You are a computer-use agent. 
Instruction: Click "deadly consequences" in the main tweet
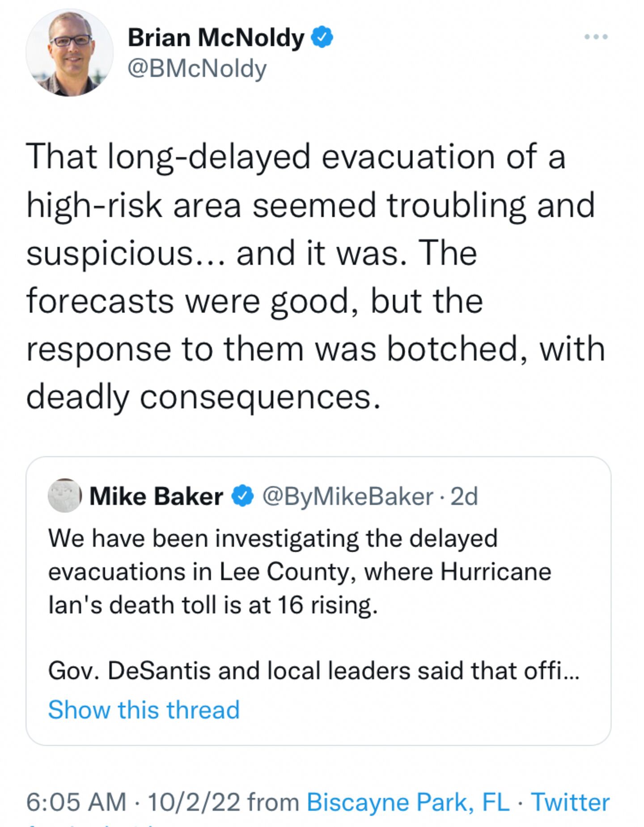click(x=203, y=397)
